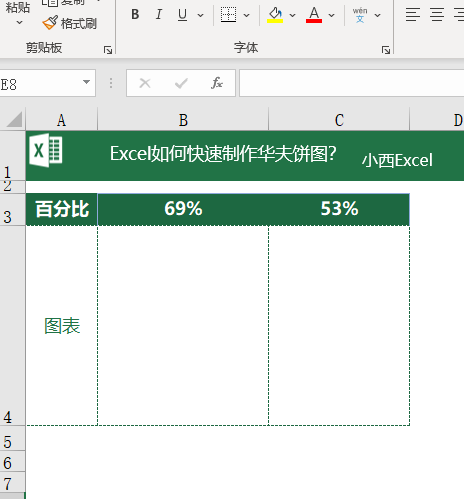Image resolution: width=464 pixels, height=499 pixels.
Task: Click title text Excel如何快速制作华夫饼图?
Action: pyautogui.click(x=223, y=154)
